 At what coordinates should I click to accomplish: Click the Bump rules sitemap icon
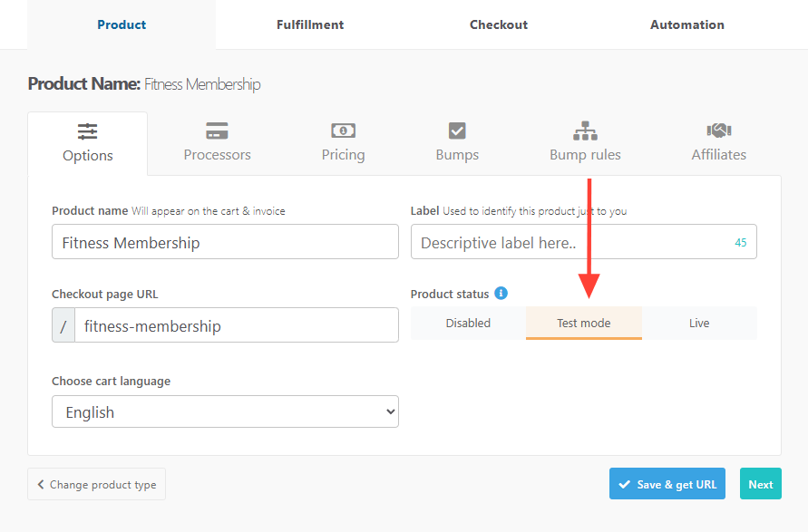(x=585, y=131)
